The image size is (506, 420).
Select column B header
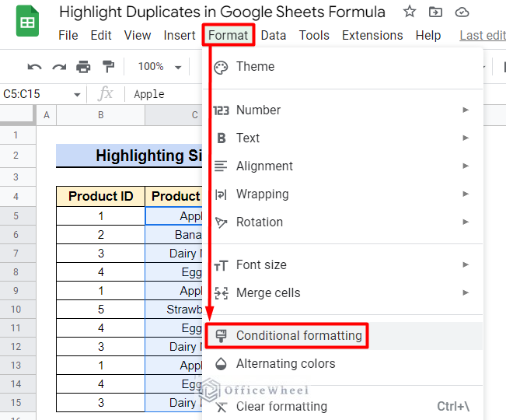pyautogui.click(x=100, y=115)
